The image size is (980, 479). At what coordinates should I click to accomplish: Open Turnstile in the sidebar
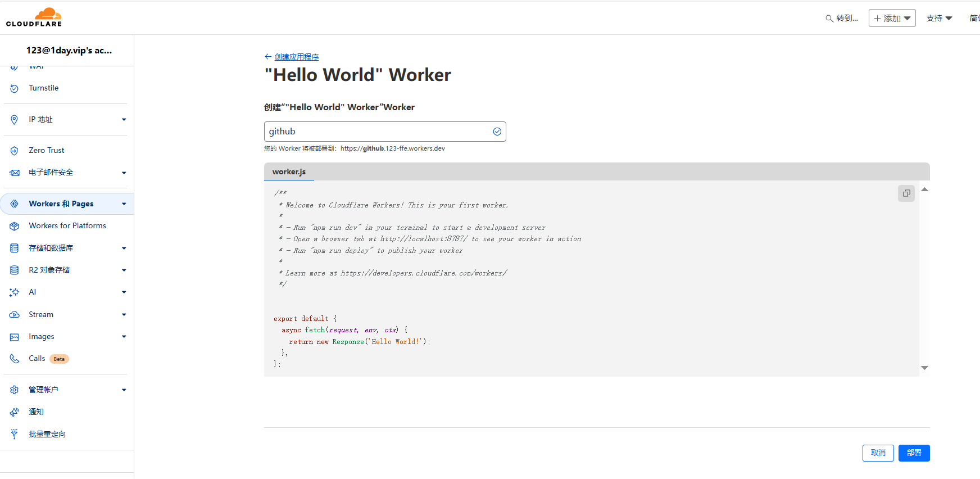point(44,88)
